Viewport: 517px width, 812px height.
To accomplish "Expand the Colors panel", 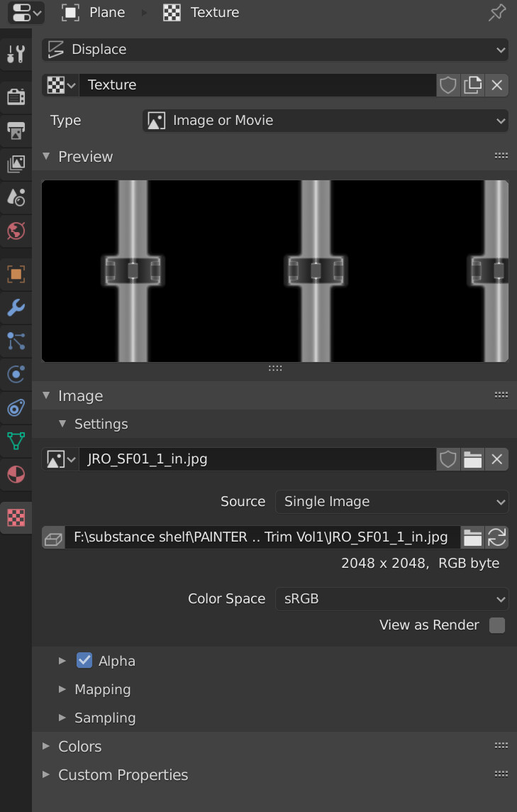I will [x=46, y=746].
